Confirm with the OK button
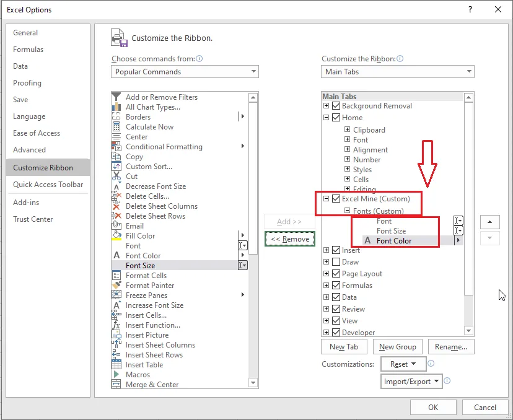 click(x=433, y=407)
